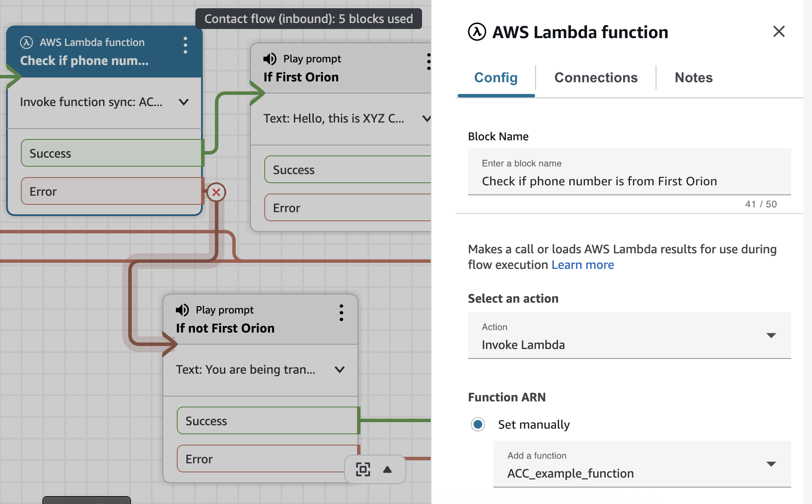Click the Block Name input field

pos(629,181)
